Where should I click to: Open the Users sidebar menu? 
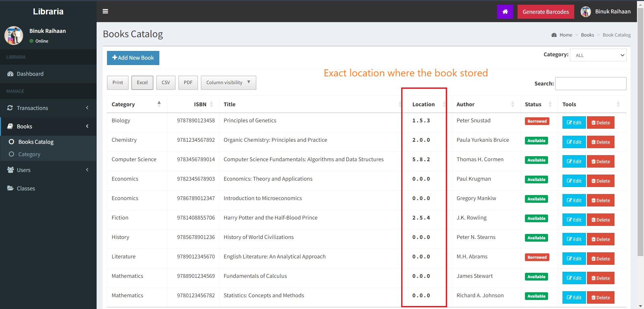pos(48,170)
